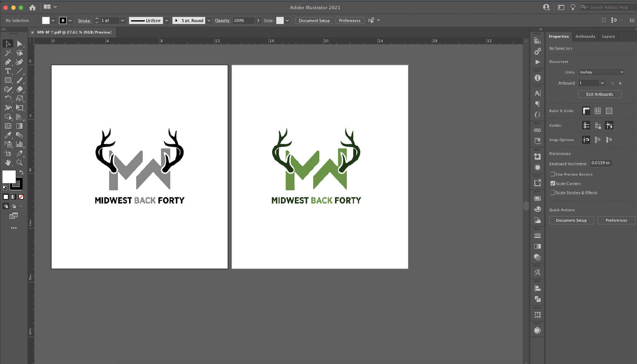Viewport: 637px width, 364px height.
Task: Select the Blend tool
Action: coord(19,135)
